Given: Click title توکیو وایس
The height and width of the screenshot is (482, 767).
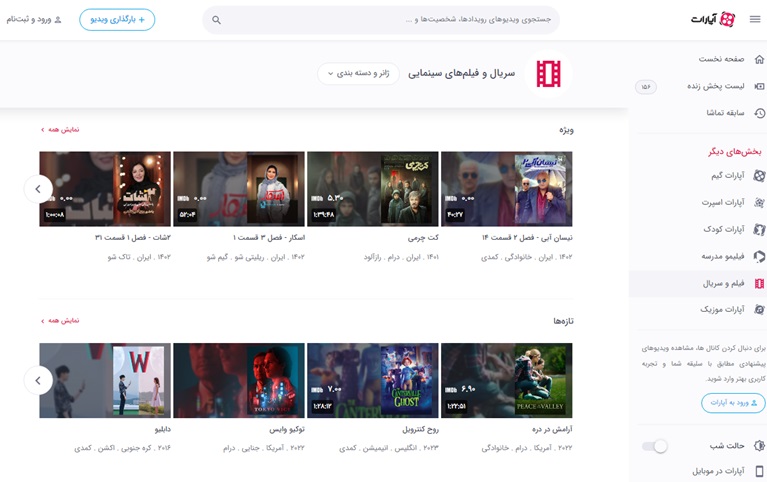Looking at the screenshot, I should pos(287,429).
